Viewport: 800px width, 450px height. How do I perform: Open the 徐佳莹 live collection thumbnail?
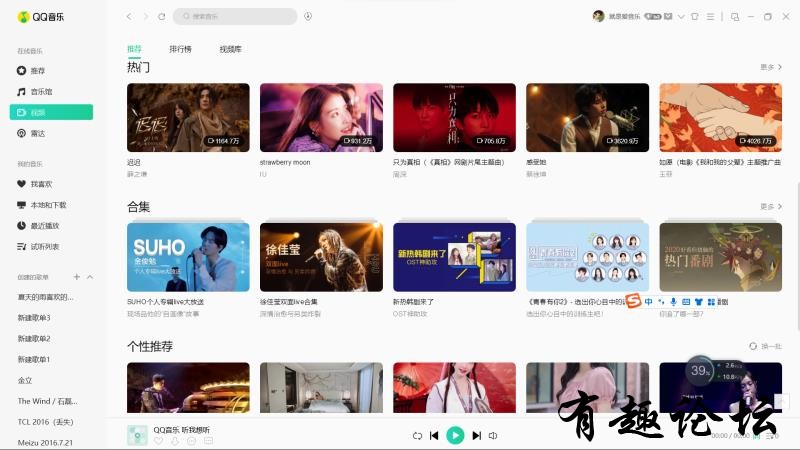click(321, 257)
